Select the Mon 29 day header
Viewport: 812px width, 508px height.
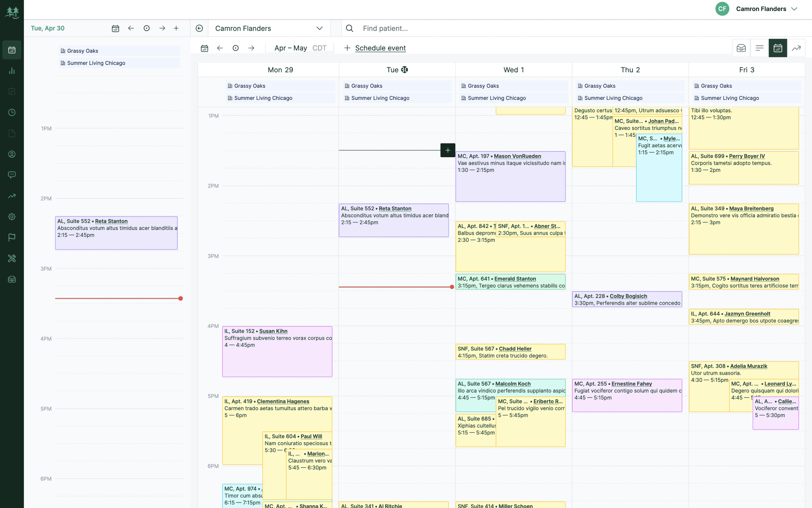pyautogui.click(x=280, y=70)
